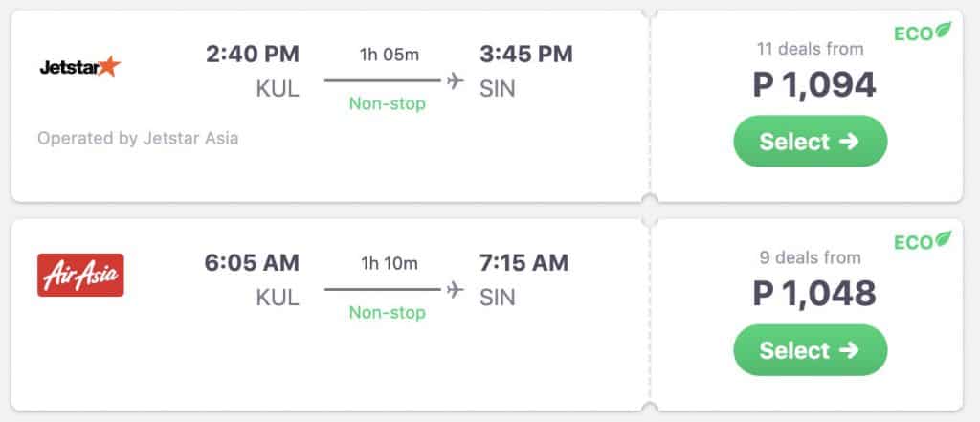Click the "9 deals from" text
980x422 pixels.
click(x=810, y=257)
